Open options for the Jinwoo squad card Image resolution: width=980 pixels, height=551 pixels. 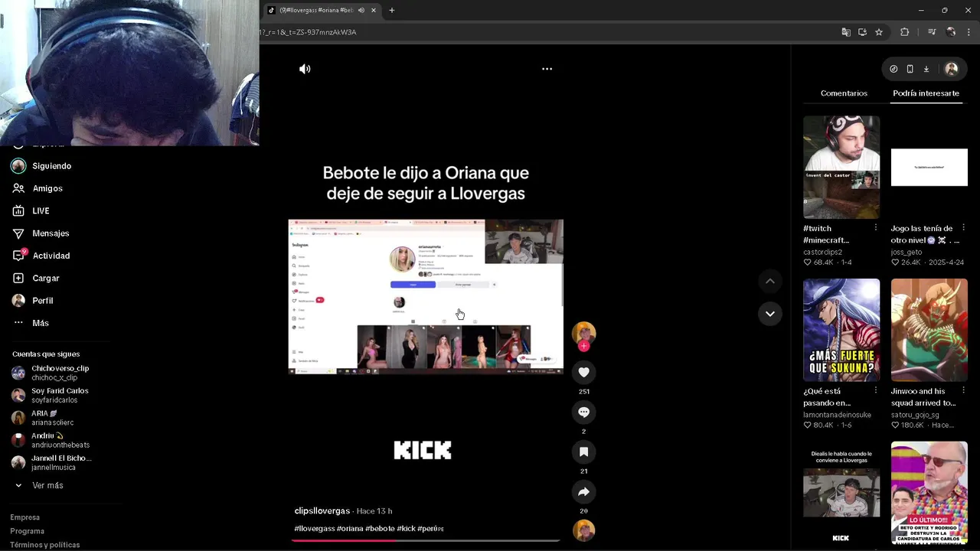click(x=963, y=391)
